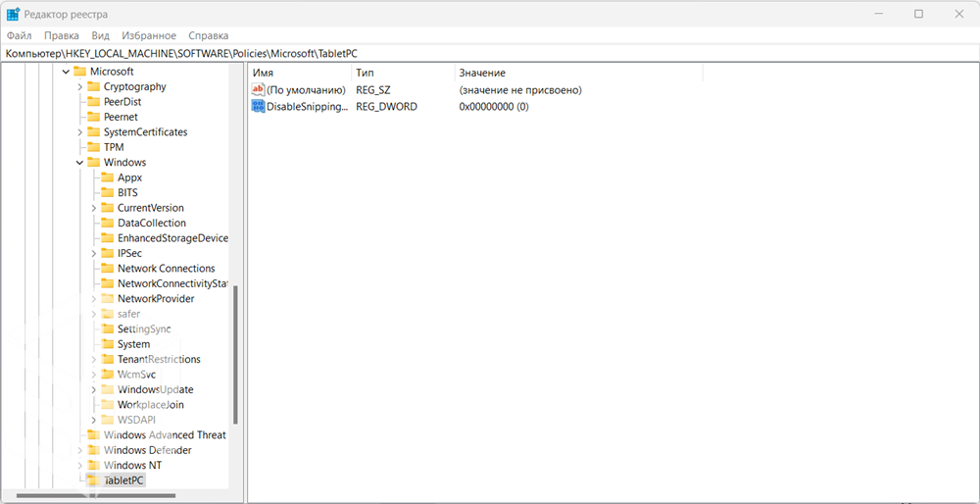Click the NetworkProvider folder icon

pos(107,298)
